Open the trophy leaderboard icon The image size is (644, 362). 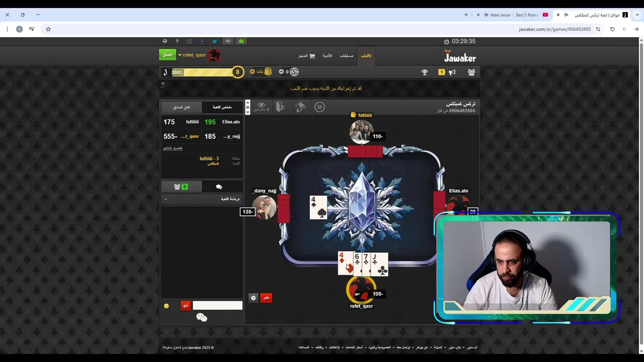coord(425,72)
